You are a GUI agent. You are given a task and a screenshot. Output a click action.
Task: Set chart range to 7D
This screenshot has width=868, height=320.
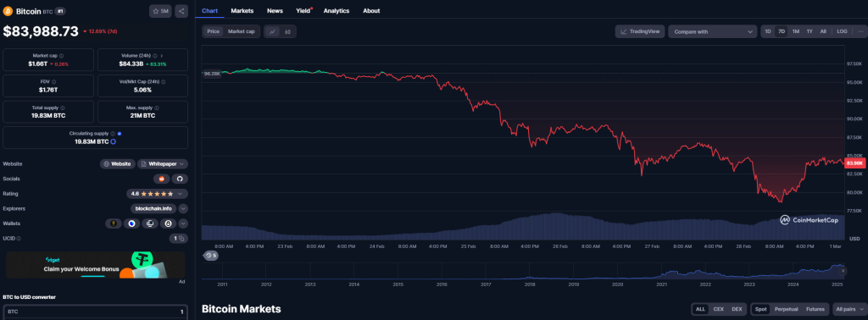[x=781, y=31]
